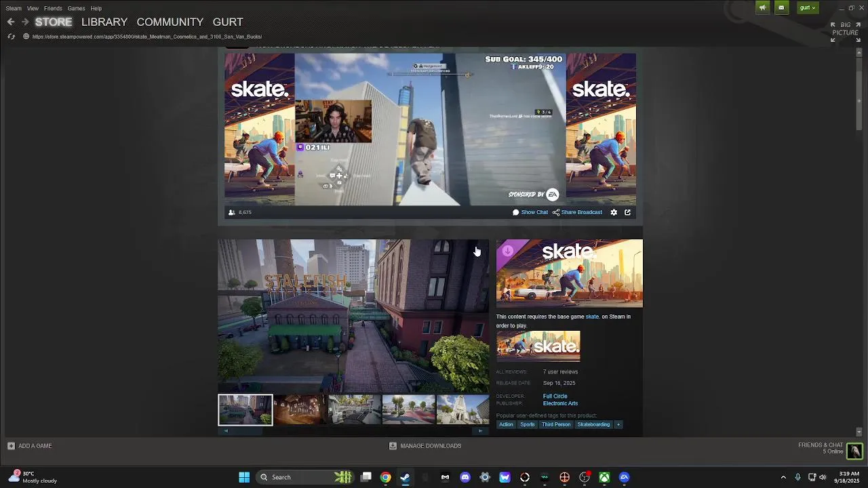Open the EA app from the taskbar
Image resolution: width=868 pixels, height=488 pixels.
[x=624, y=477]
